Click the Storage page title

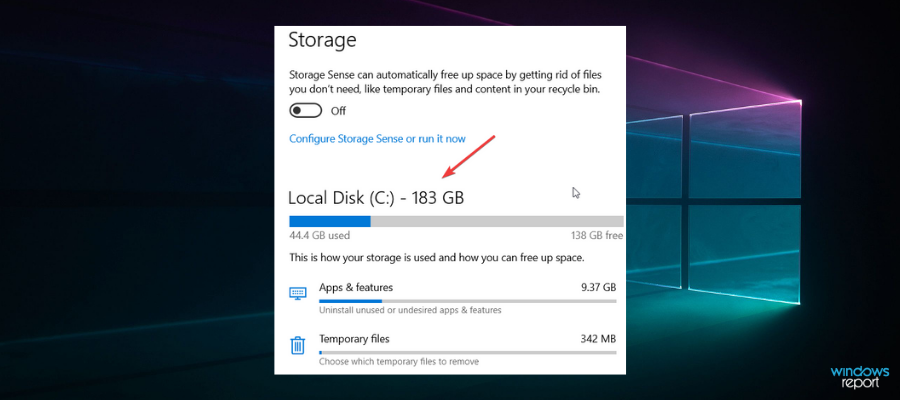pyautogui.click(x=322, y=40)
